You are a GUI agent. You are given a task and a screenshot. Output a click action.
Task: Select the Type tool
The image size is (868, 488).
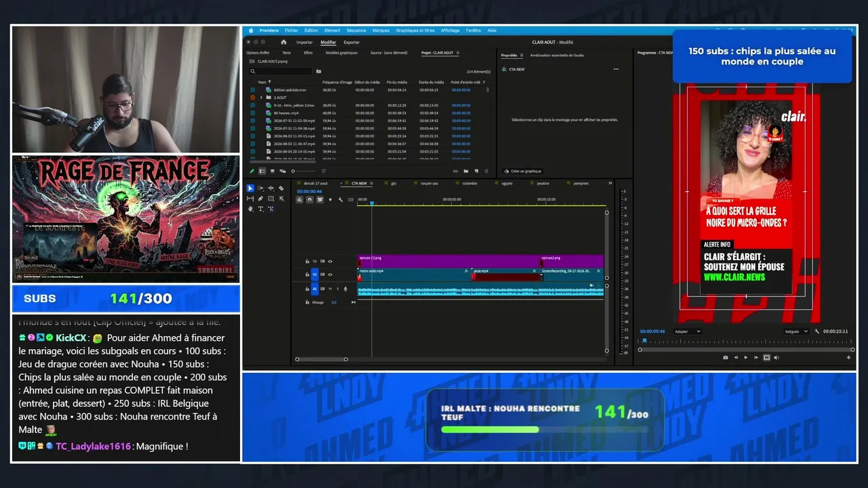260,209
